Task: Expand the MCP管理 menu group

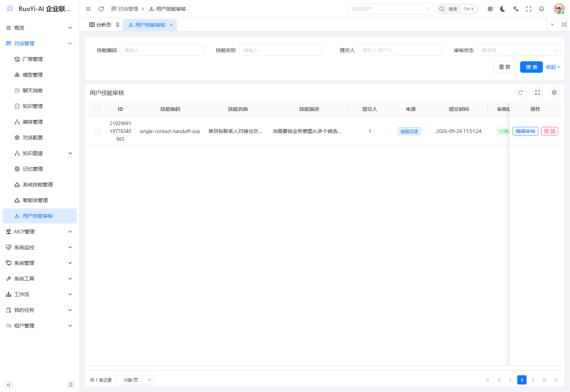Action: click(40, 232)
